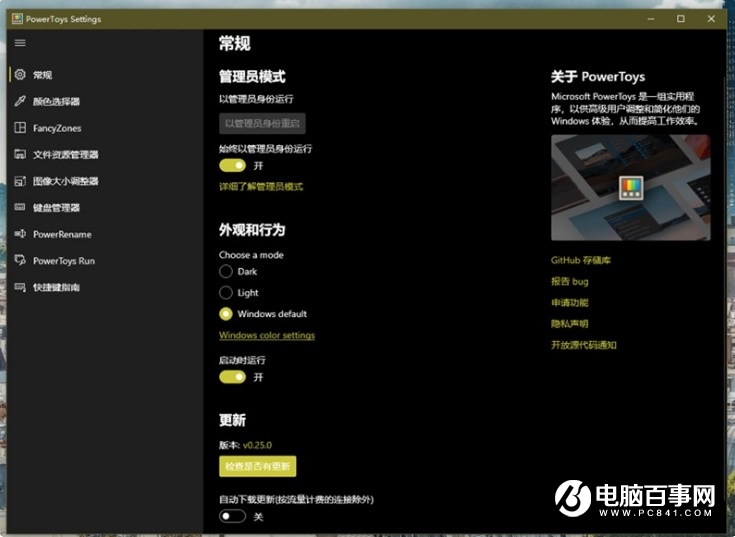The image size is (735, 537).
Task: Enable 自动下载更新 toggle switch
Action: coord(232,516)
